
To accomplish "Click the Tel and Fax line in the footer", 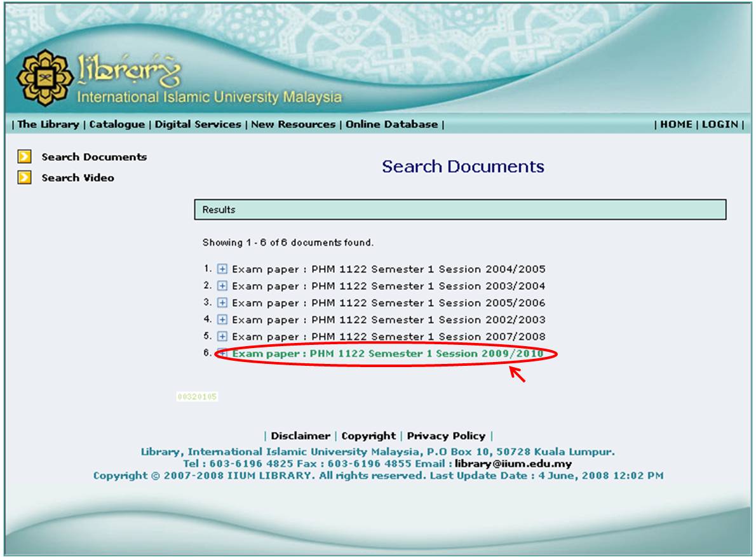I will (x=377, y=464).
